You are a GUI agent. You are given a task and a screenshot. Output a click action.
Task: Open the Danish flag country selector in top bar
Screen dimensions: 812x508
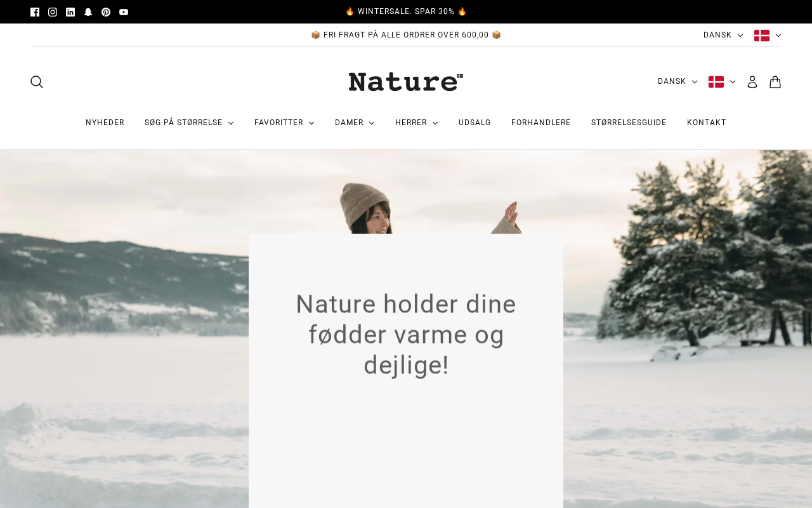coord(768,36)
